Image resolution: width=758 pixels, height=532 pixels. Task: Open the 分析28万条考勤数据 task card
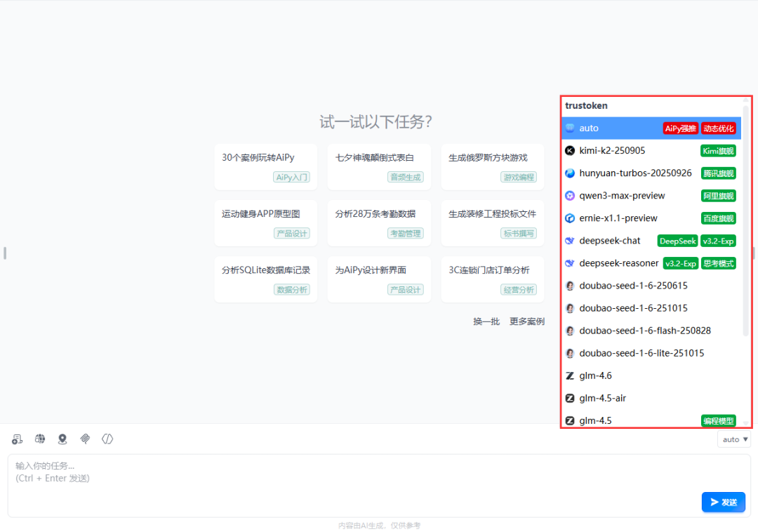379,222
